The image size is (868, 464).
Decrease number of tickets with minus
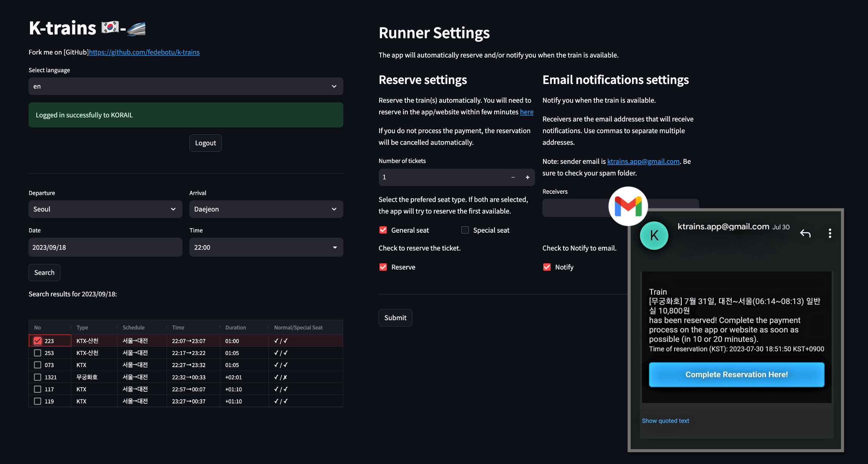(513, 177)
